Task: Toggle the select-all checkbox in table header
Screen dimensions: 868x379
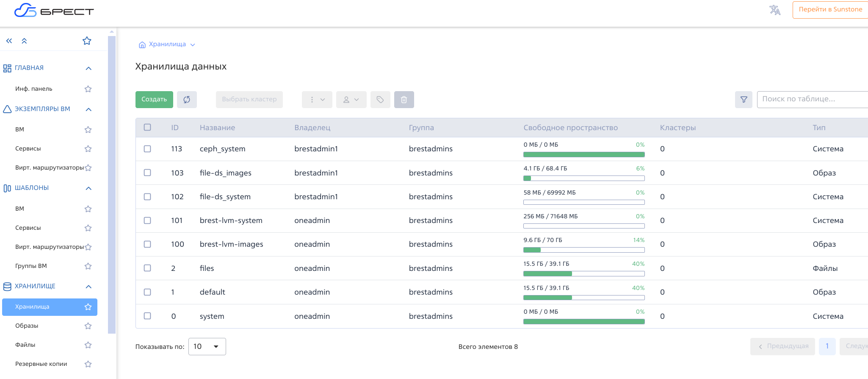Action: coord(147,127)
